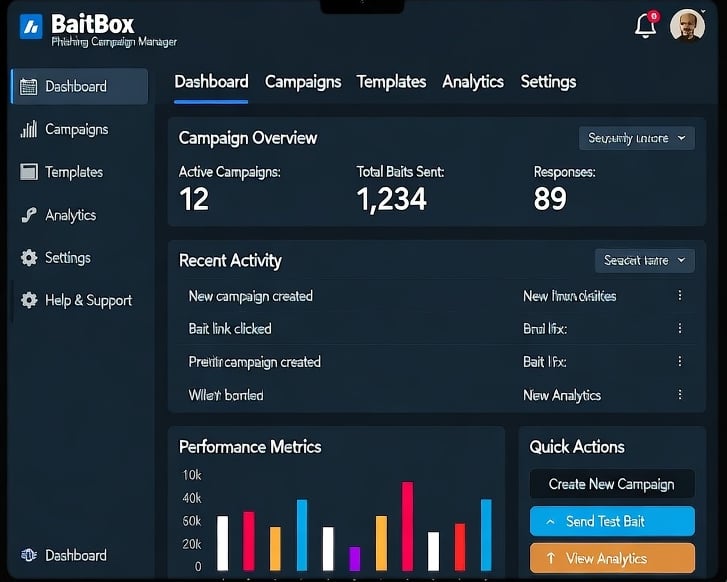Open Campaigns from the sidebar
This screenshot has width=727, height=582.
[77, 129]
